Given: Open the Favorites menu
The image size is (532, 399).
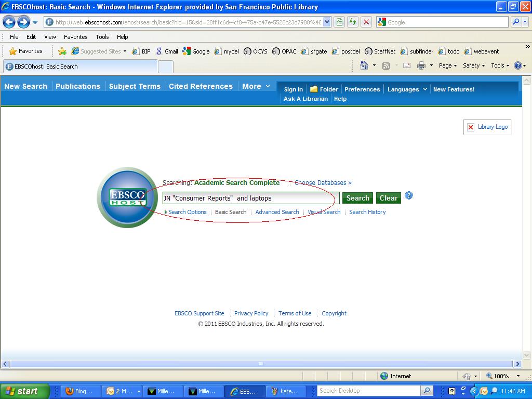Looking at the screenshot, I should click(76, 37).
